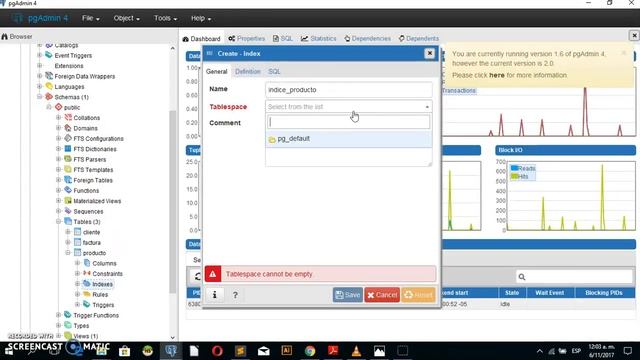Open Opera from the taskbar
Viewport: 640px width, 360px height.
217,351
